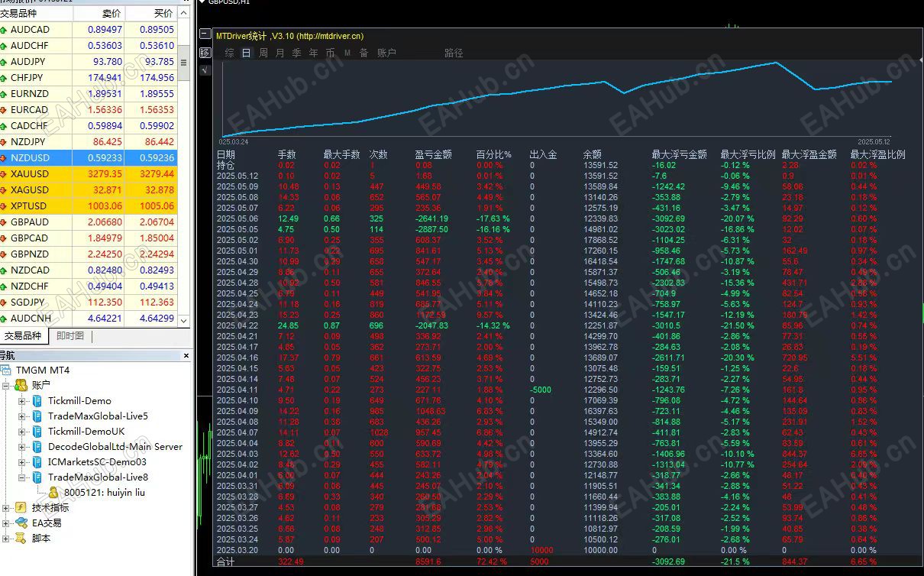The height and width of the screenshot is (576, 924).
Task: Click the 账户 accounts group icon
Action: pyautogui.click(x=21, y=386)
